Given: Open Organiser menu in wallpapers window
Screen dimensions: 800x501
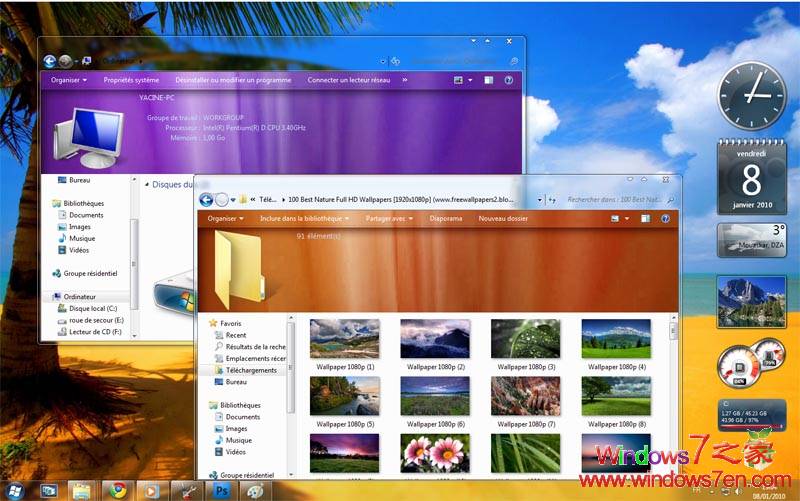Looking at the screenshot, I should pyautogui.click(x=226, y=218).
